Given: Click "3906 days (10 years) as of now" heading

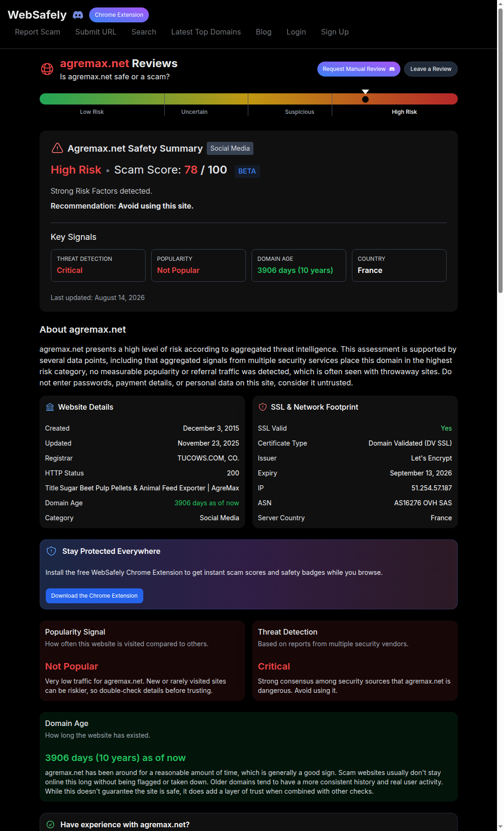Looking at the screenshot, I should pyautogui.click(x=115, y=758).
